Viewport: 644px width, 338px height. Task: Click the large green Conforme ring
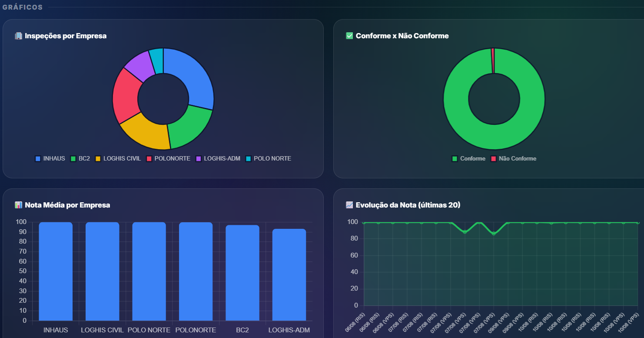click(x=494, y=137)
